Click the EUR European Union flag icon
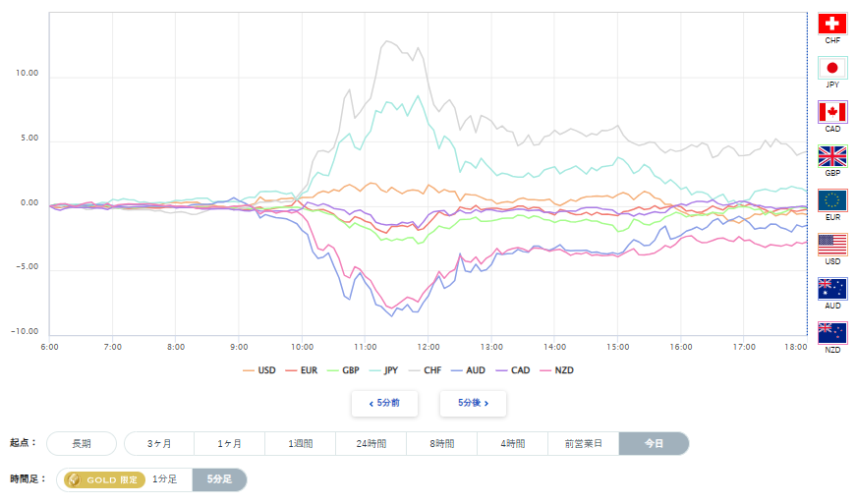Screen dimensions: 857x504 [831, 200]
